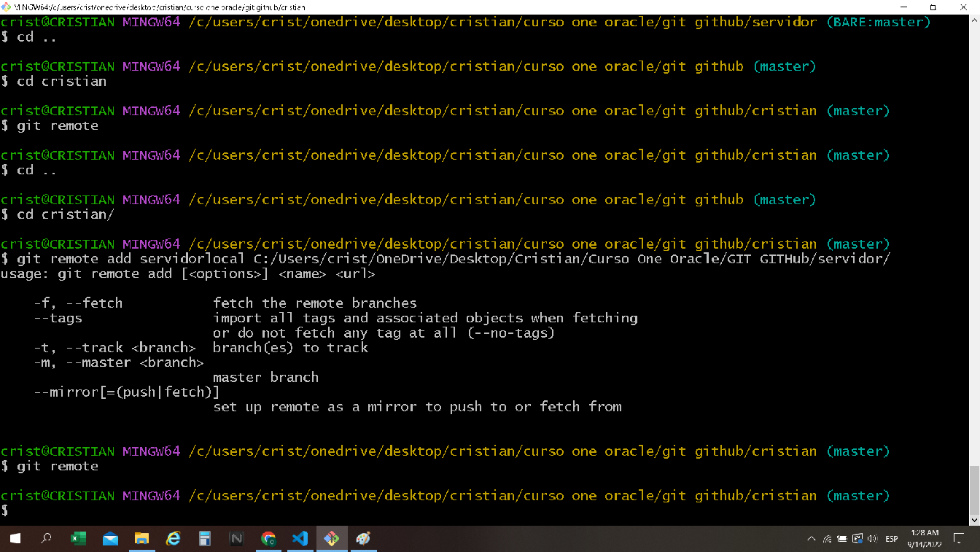The image size is (980, 552).
Task: Switch to Visual Studio Code in taskbar
Action: click(300, 539)
